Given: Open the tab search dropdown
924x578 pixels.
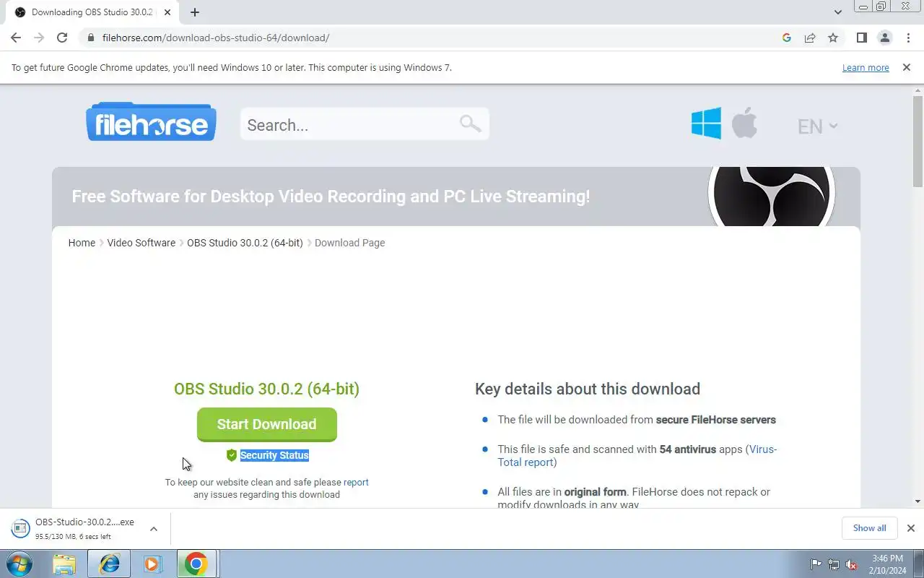Looking at the screenshot, I should click(x=837, y=12).
